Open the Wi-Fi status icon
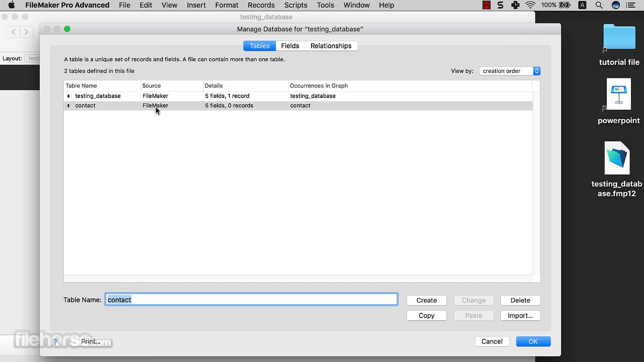The height and width of the screenshot is (362, 644). tap(530, 5)
